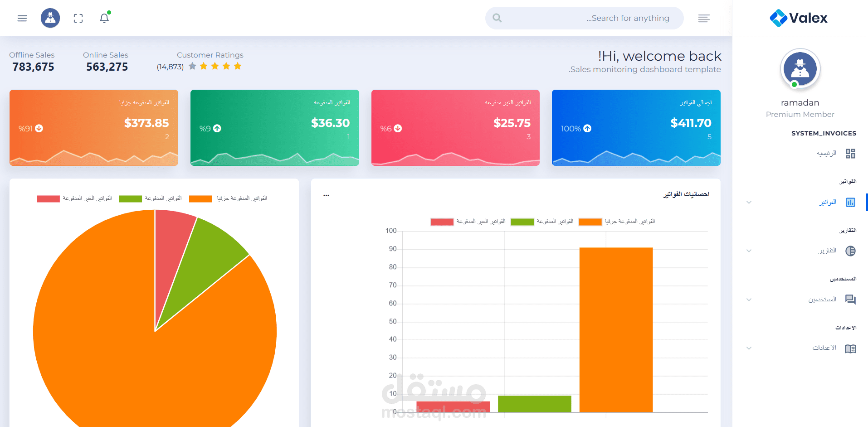Toggle green paid legend in bar chart
The image size is (868, 430).
542,222
